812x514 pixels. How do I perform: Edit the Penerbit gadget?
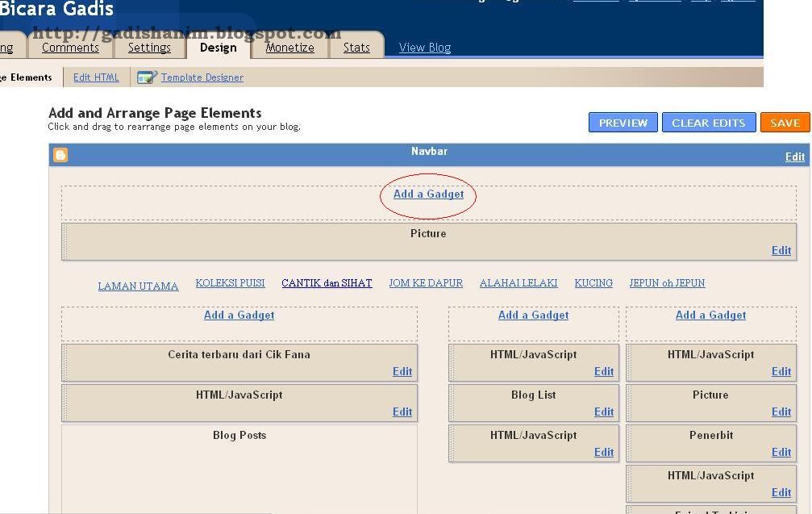[781, 453]
